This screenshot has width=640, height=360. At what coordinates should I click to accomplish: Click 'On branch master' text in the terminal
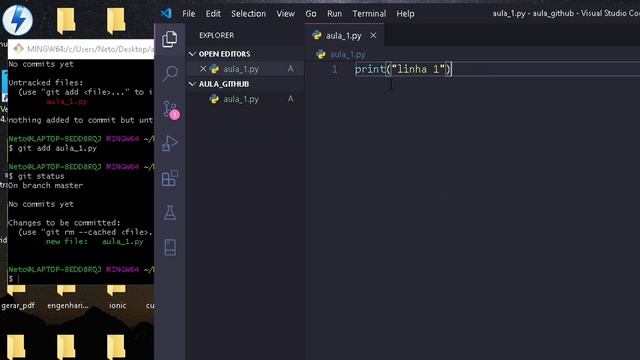coord(46,185)
